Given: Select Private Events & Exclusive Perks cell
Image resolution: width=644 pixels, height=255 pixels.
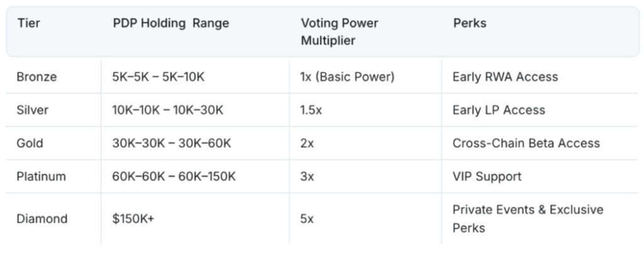Looking at the screenshot, I should 527,218.
